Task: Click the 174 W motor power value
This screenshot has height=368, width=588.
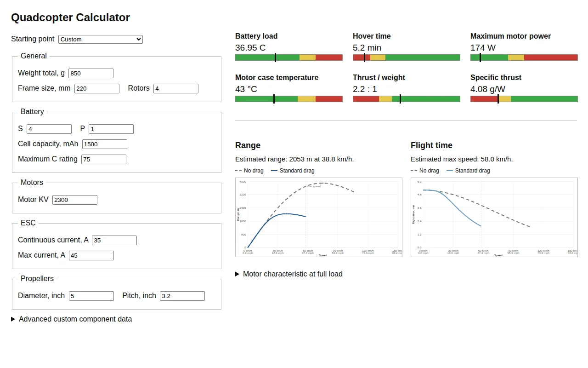Action: click(x=483, y=47)
